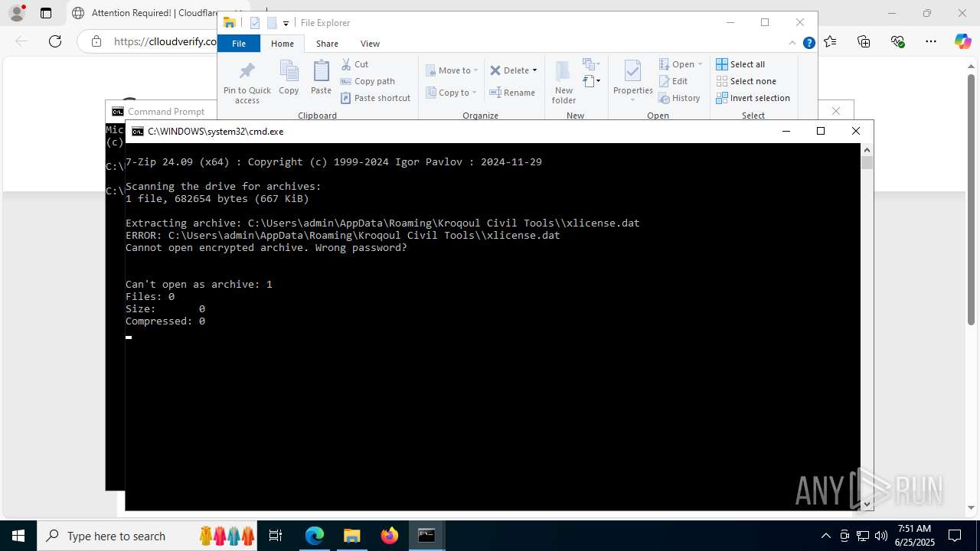Click the New folder quick access toolbar icon
Screen dimensions: 980x551
coord(272,23)
